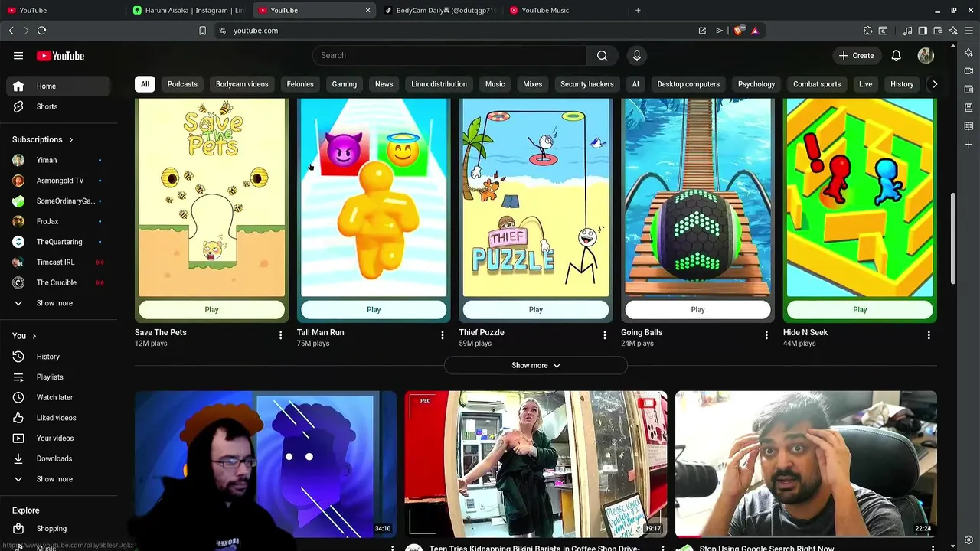Expand Show more under Subscriptions
This screenshot has width=980, height=551.
[x=59, y=303]
